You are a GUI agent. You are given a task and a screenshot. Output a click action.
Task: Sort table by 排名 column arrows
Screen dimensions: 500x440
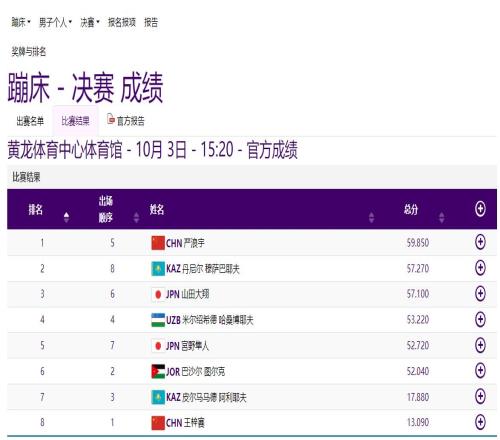66,217
